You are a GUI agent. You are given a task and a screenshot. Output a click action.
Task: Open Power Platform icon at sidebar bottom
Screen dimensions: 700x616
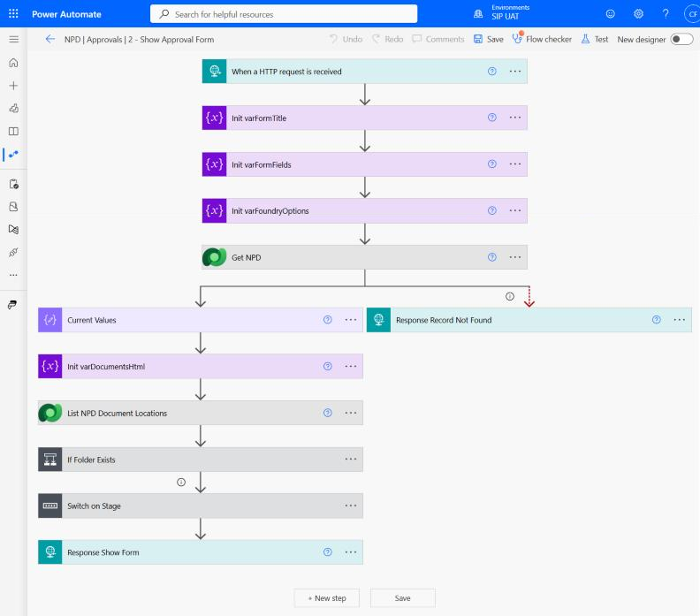point(12,304)
